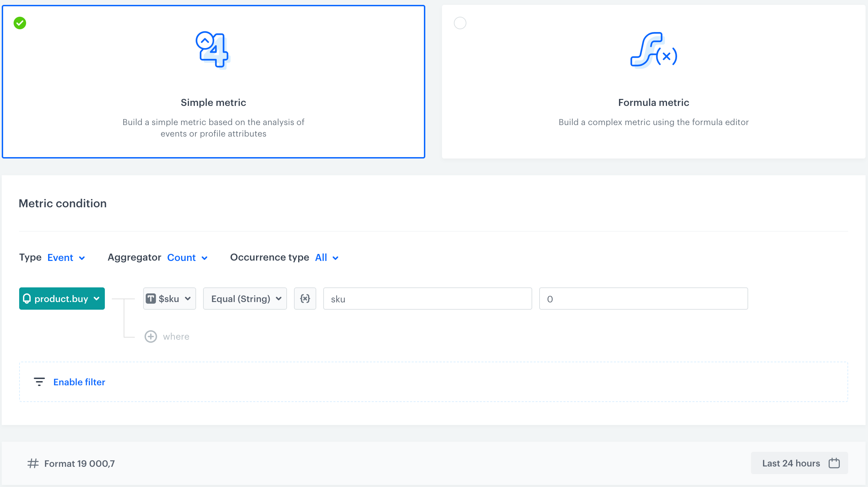This screenshot has width=868, height=487.
Task: Select the Formula metric radio button
Action: tap(460, 23)
